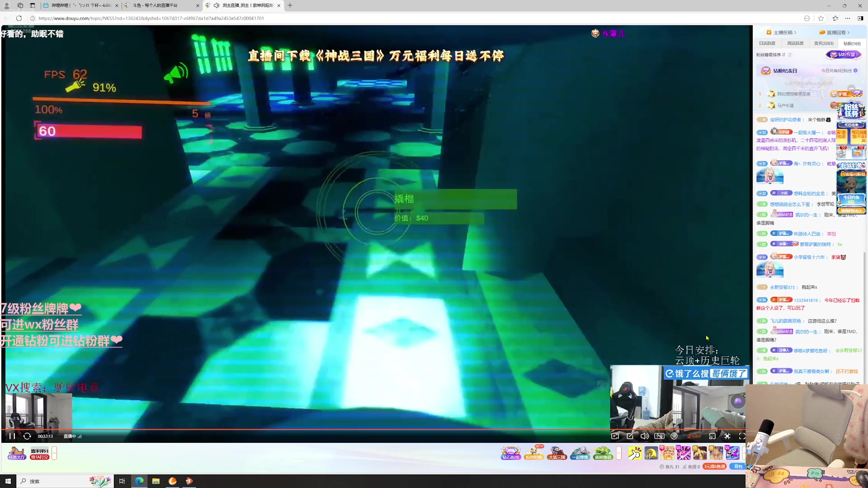The image size is (868, 488).
Task: Switch to the 贵宾(3263) tab
Action: 824,43
